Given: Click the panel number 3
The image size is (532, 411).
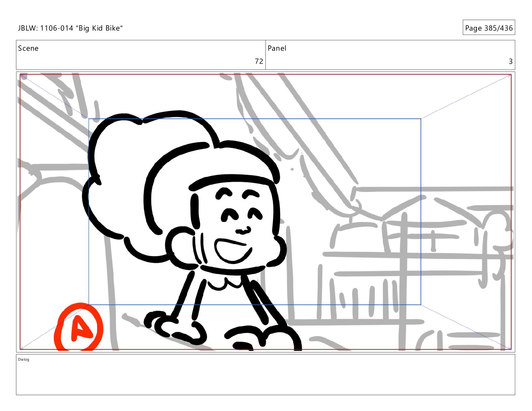Looking at the screenshot, I should click(x=510, y=61).
